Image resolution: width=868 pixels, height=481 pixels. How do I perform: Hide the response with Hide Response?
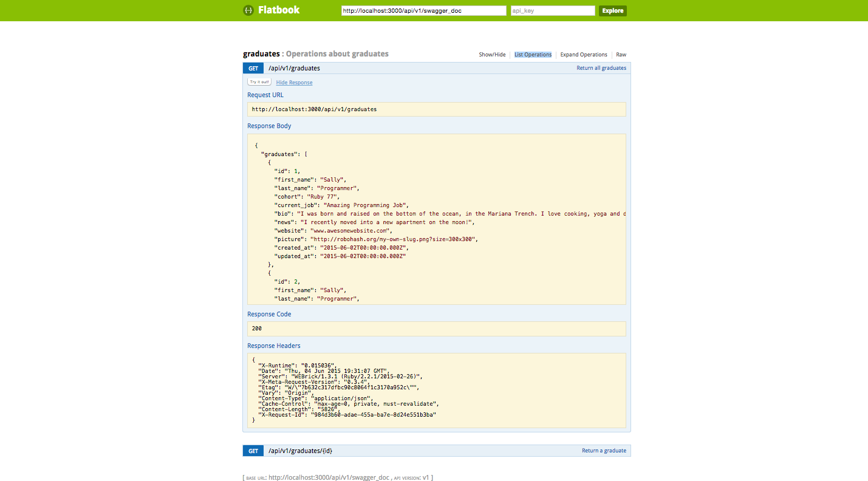(x=294, y=82)
